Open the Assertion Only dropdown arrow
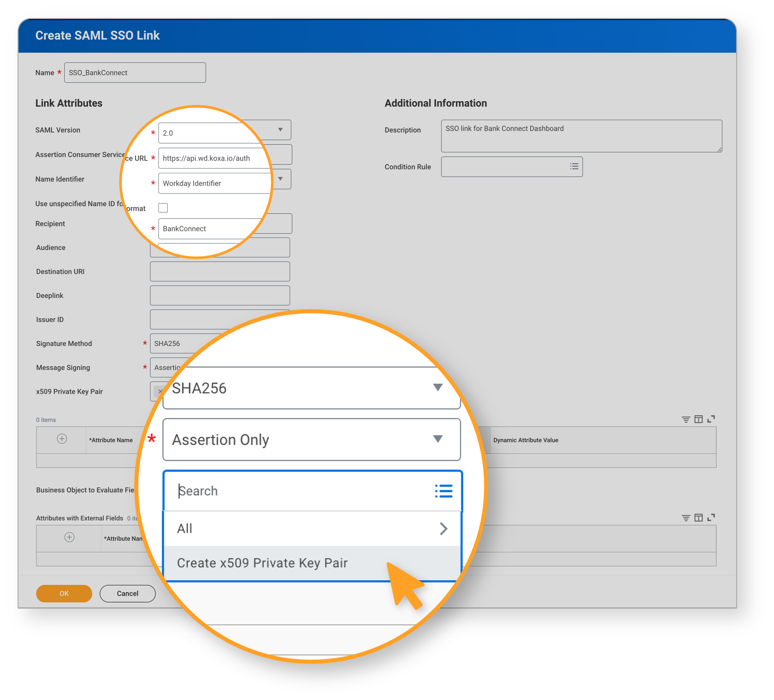Image resolution: width=774 pixels, height=700 pixels. pyautogui.click(x=438, y=439)
